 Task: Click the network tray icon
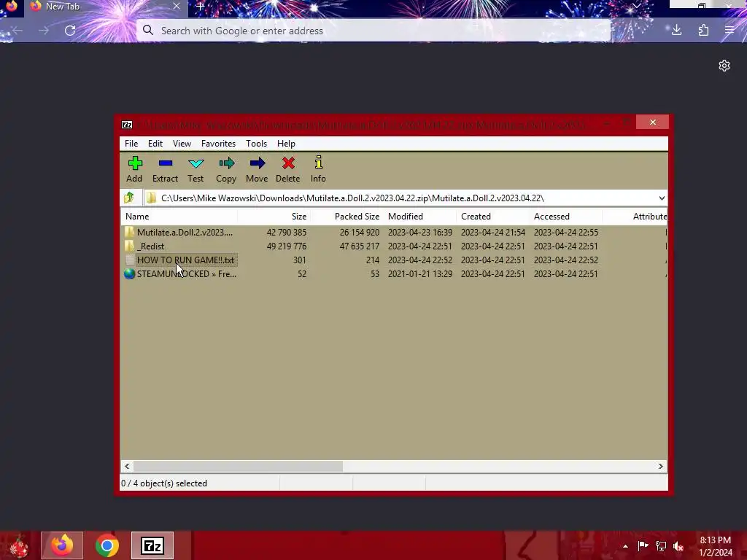pyautogui.click(x=661, y=546)
